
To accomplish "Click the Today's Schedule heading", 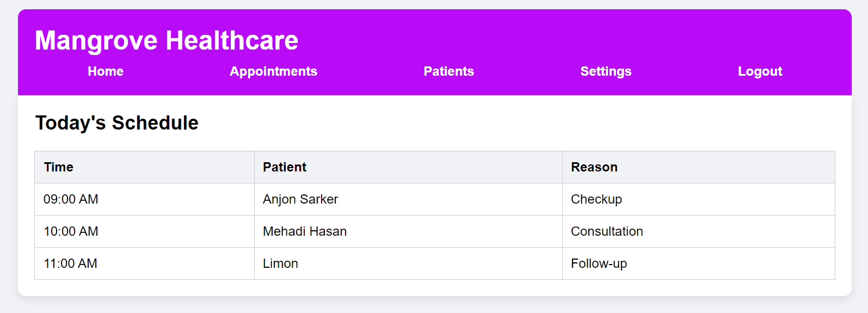I will pyautogui.click(x=117, y=123).
